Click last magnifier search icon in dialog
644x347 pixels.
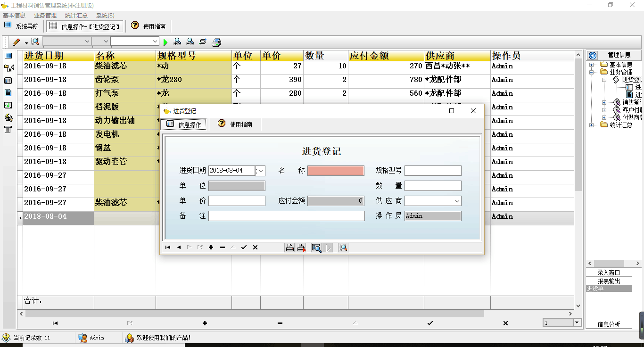pos(343,248)
